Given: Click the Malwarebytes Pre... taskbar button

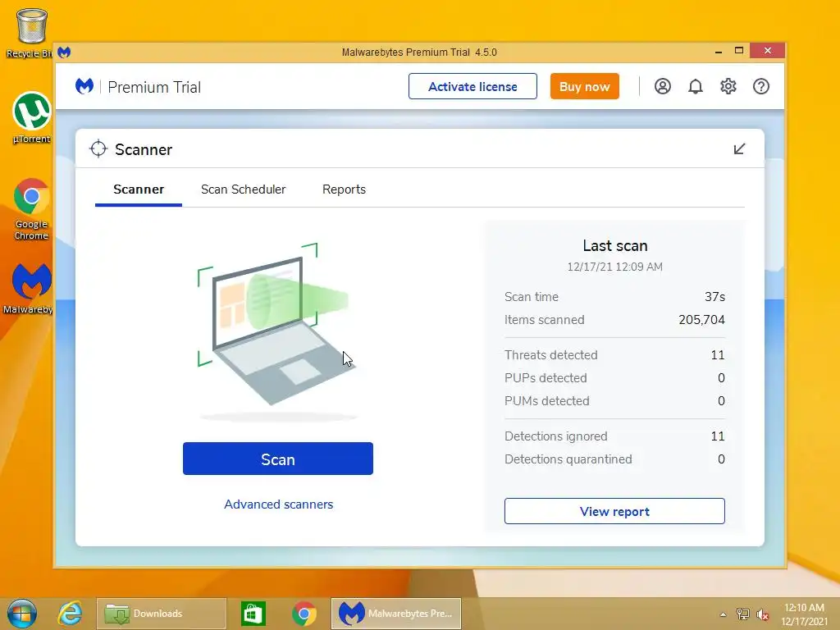Looking at the screenshot, I should click(x=396, y=614).
